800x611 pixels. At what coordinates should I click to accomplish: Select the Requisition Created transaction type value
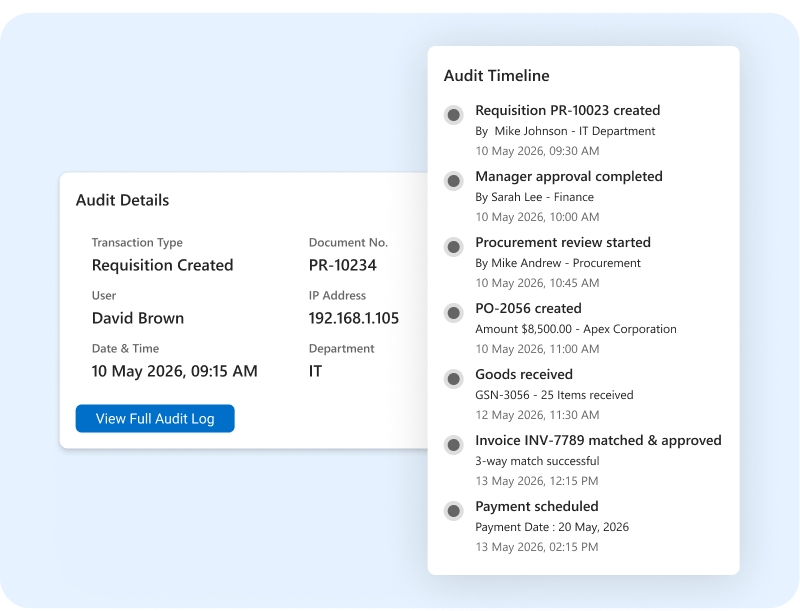pyautogui.click(x=162, y=265)
